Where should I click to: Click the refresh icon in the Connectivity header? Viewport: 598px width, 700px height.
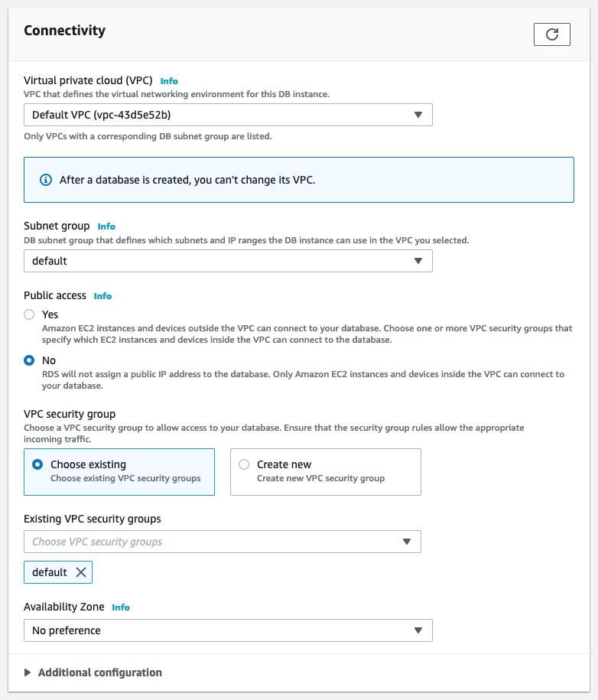(551, 34)
